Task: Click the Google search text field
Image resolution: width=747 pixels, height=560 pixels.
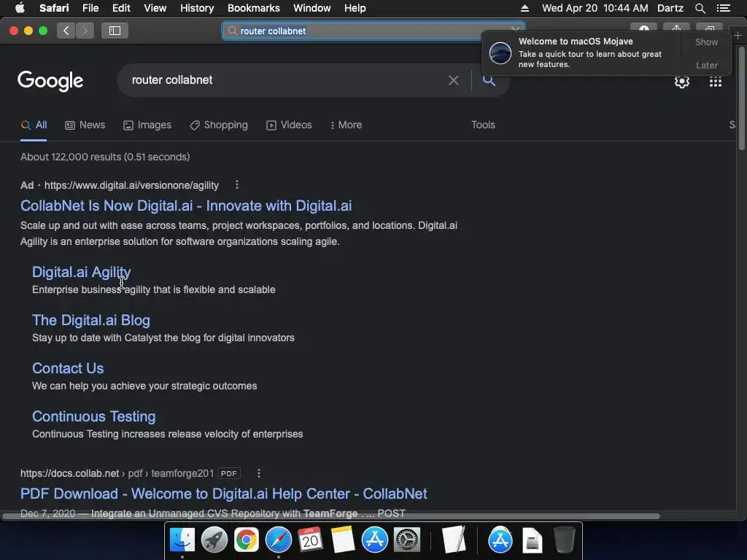Action: [x=286, y=80]
